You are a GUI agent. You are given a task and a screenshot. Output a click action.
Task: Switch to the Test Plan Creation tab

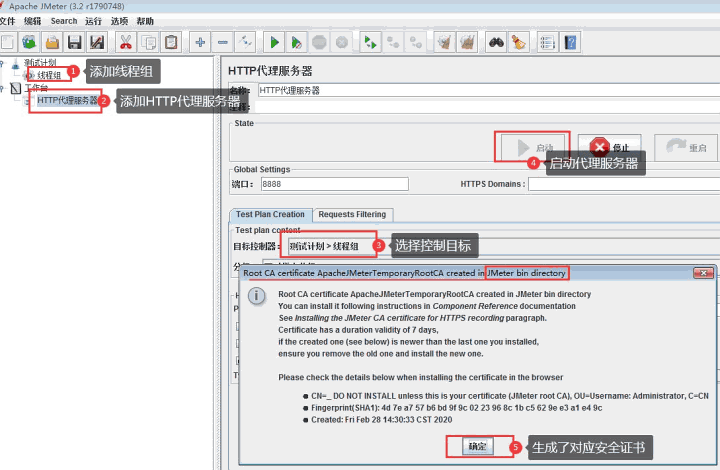tap(270, 214)
